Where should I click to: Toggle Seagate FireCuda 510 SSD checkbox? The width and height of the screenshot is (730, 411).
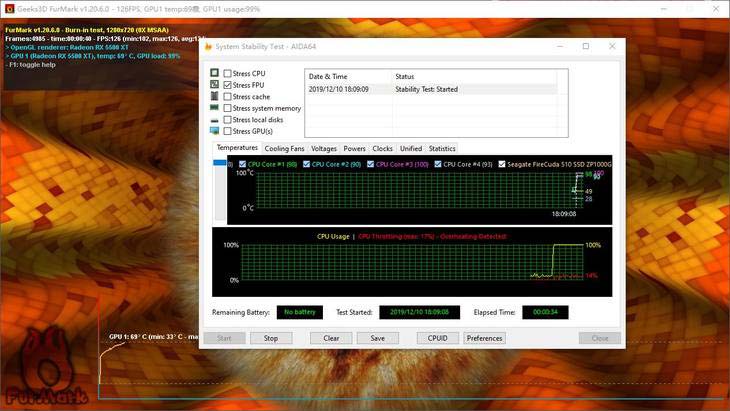[502, 164]
